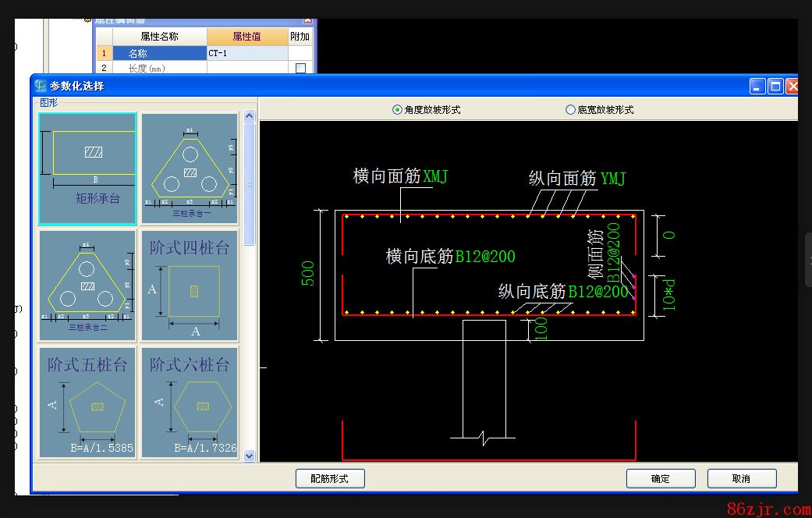The width and height of the screenshot is (812, 518).
Task: Cancel the dialog with 取消
Action: pyautogui.click(x=741, y=478)
